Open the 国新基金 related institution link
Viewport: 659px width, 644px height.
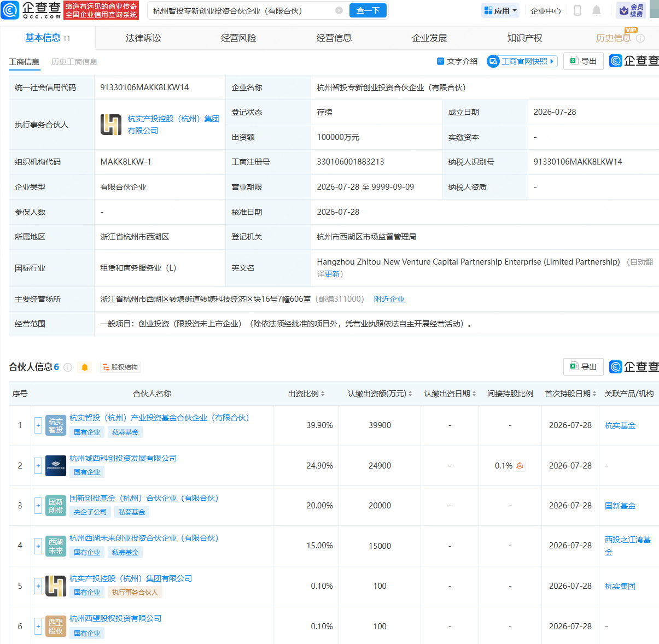pos(620,506)
